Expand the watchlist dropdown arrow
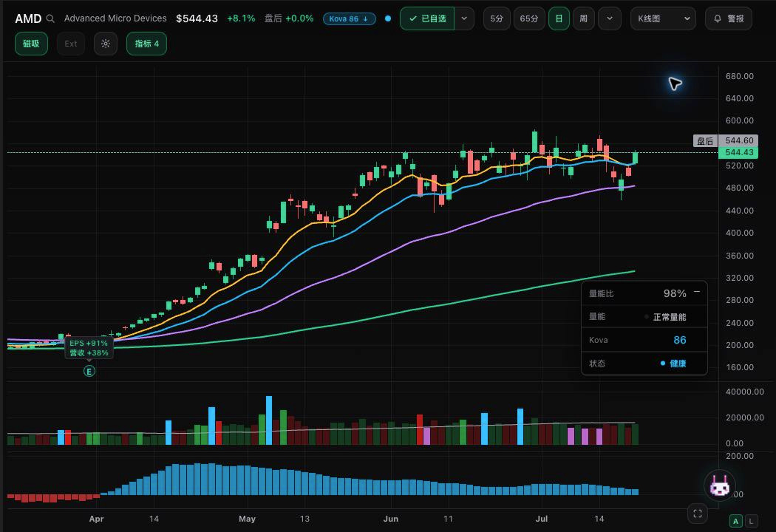The width and height of the screenshot is (776, 532). (x=464, y=18)
